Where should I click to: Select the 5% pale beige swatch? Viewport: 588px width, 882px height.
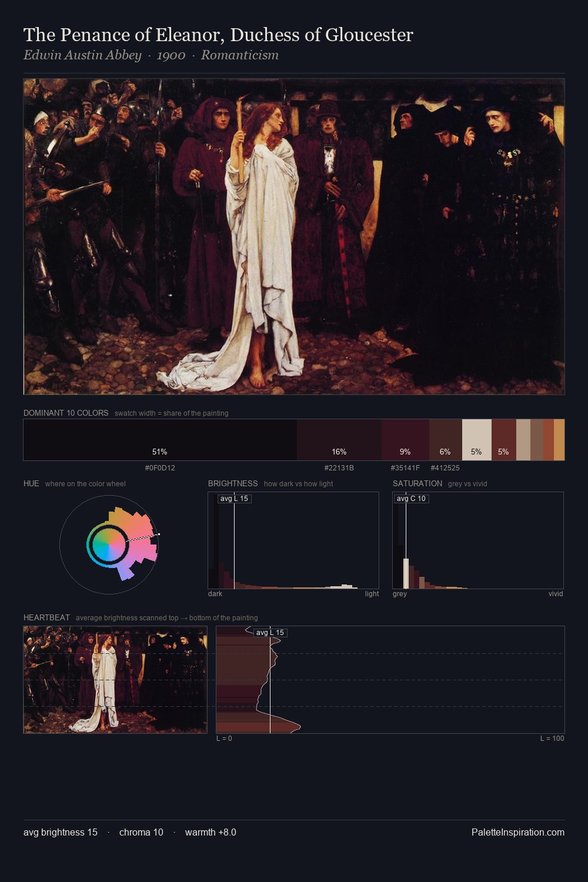(477, 439)
